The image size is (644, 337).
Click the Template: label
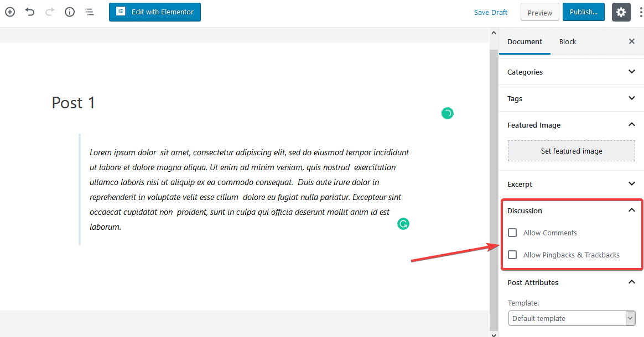523,303
